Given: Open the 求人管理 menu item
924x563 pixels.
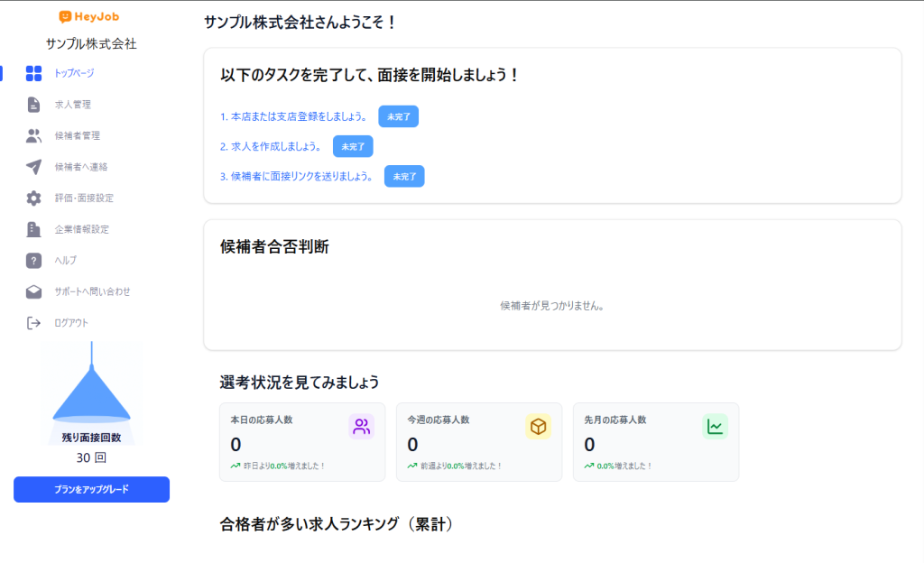Looking at the screenshot, I should [x=72, y=105].
